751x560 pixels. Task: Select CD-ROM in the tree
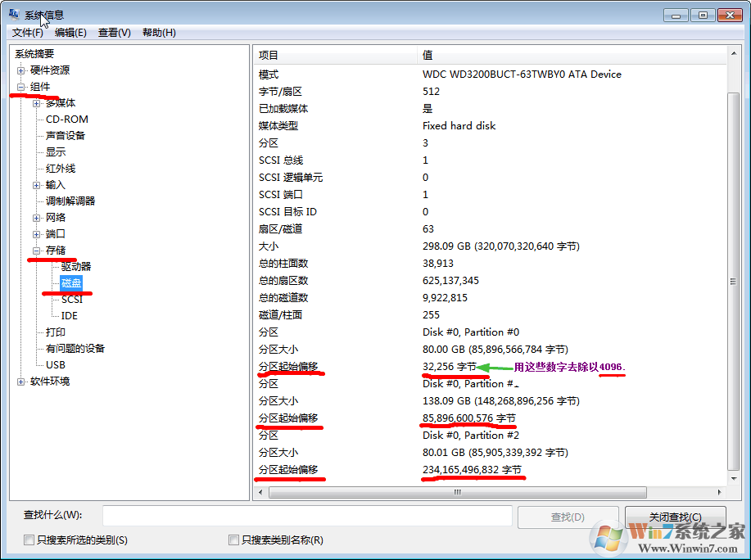[x=67, y=120]
